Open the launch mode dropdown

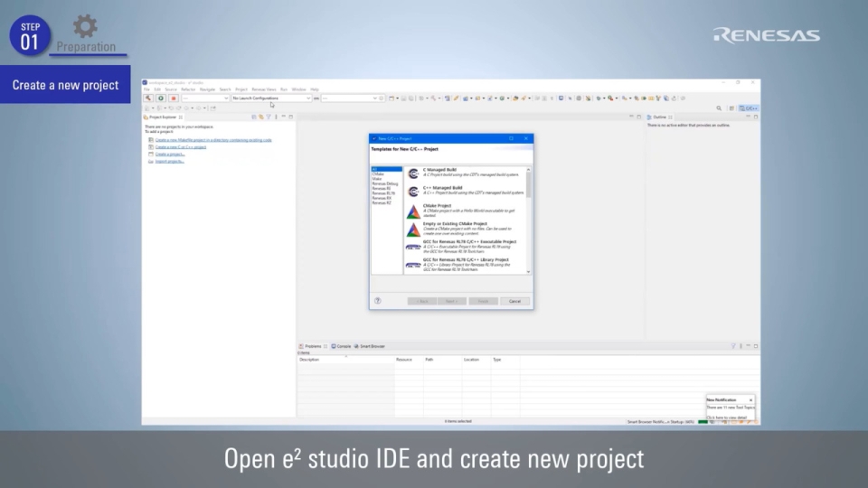pyautogui.click(x=205, y=98)
